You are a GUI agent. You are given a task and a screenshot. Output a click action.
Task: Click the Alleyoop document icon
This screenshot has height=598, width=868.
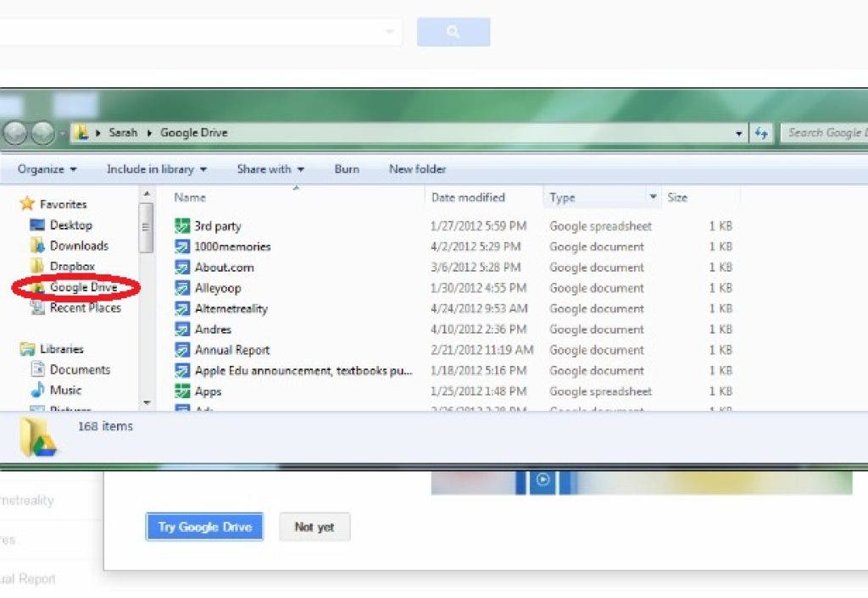182,288
